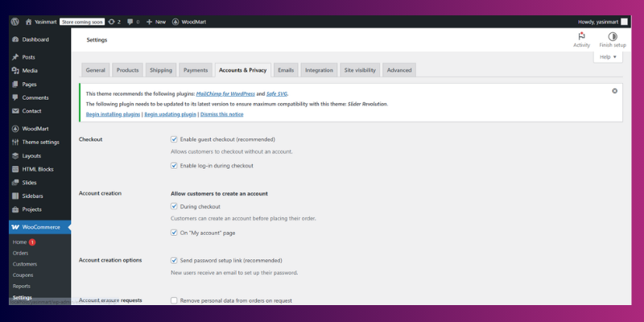Toggle Send password setup link checkbox
Image resolution: width=644 pixels, height=322 pixels.
[x=174, y=260]
